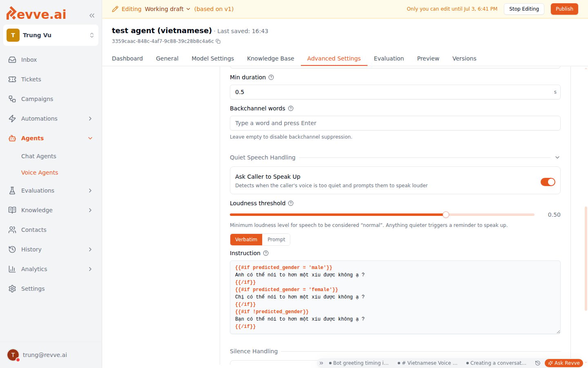588x368 pixels.
Task: Open 'Creating a conversat...' chat
Action: click(x=496, y=363)
